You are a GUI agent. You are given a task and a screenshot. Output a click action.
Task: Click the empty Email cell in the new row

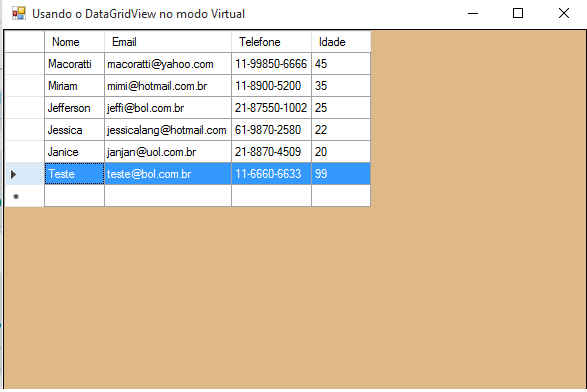168,196
